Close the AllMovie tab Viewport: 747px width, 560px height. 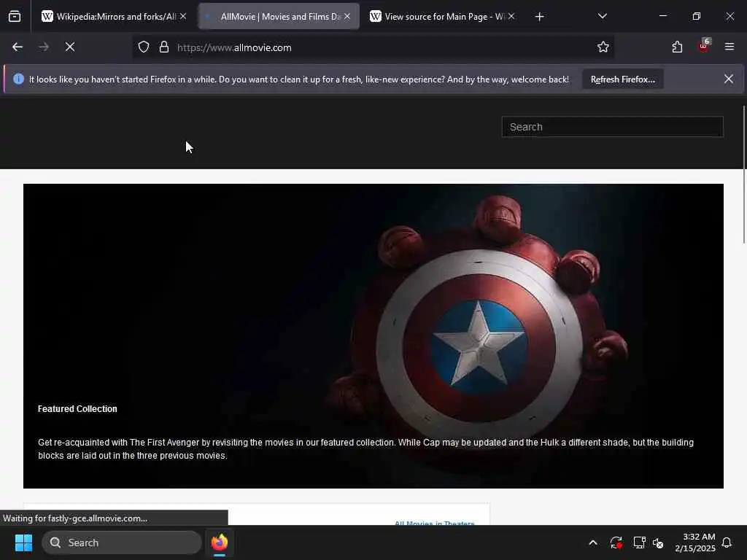(347, 16)
